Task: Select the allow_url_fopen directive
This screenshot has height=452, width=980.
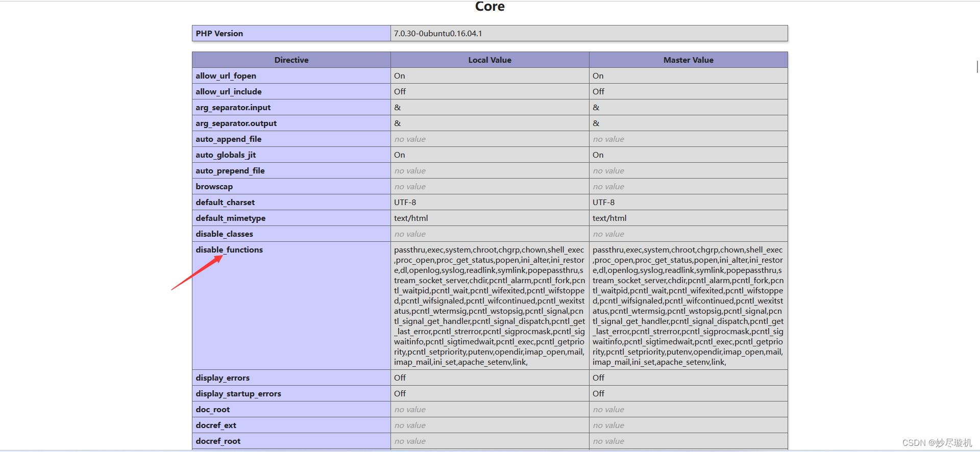Action: [226, 76]
